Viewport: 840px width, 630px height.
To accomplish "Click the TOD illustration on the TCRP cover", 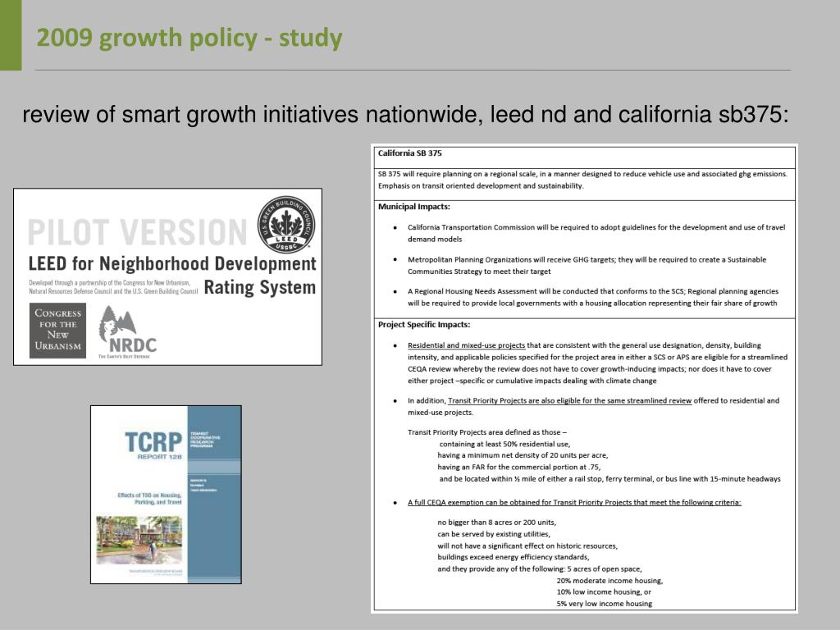I will (139, 540).
